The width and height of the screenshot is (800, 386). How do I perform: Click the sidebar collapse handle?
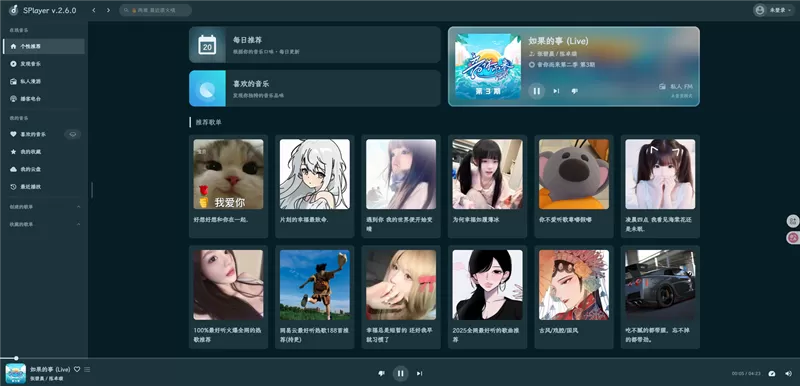click(92, 190)
